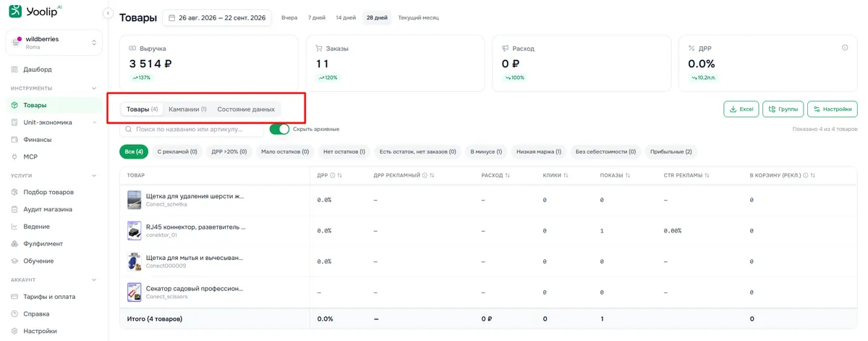The image size is (868, 341).
Task: Collapse the ИНСТРУМЕНТЫ section
Action: click(x=94, y=88)
